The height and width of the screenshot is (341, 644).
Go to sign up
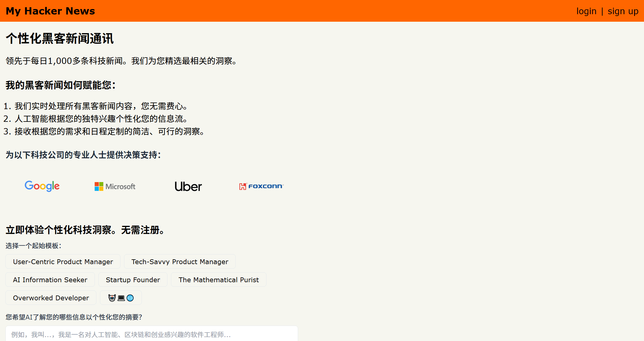click(623, 11)
